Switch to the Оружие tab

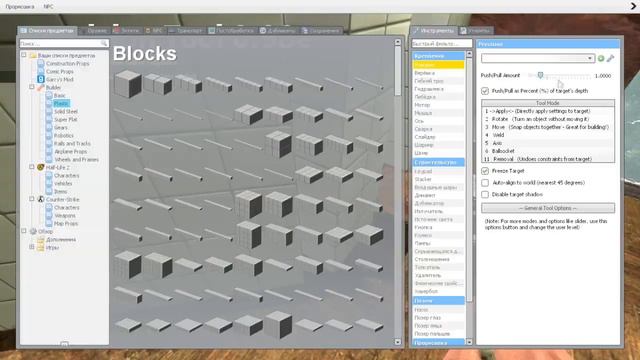pos(93,31)
